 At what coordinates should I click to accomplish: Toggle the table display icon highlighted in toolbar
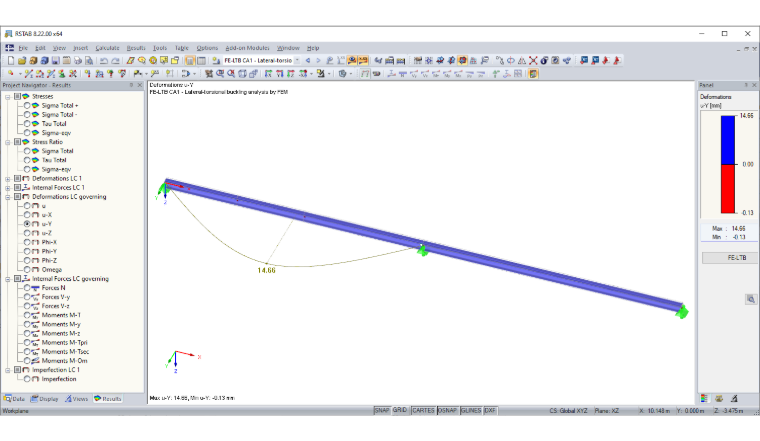(190, 61)
